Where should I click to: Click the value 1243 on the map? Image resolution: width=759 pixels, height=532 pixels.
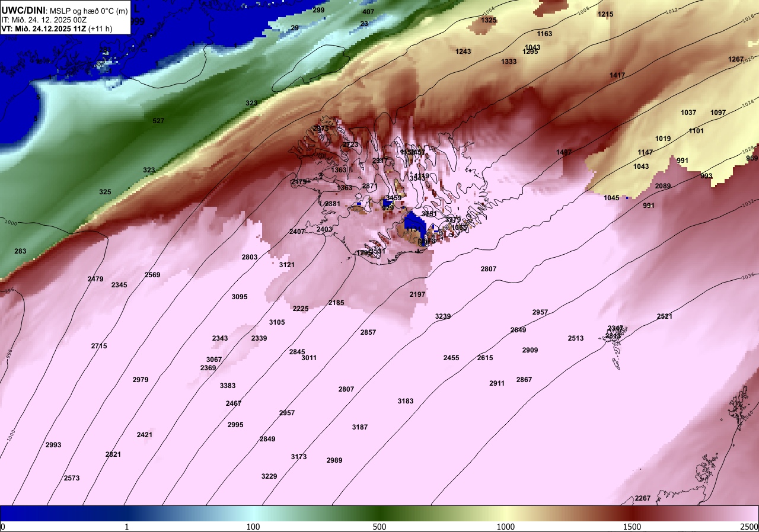(x=463, y=52)
